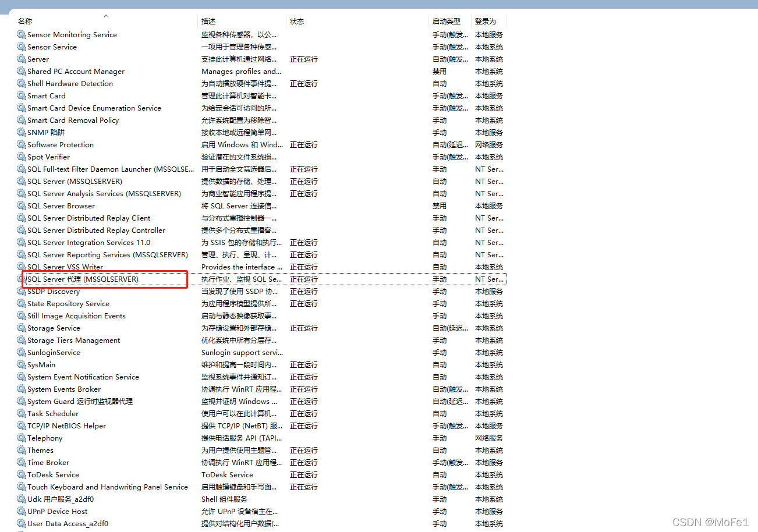Click gear icon next to Server service

tap(22, 59)
